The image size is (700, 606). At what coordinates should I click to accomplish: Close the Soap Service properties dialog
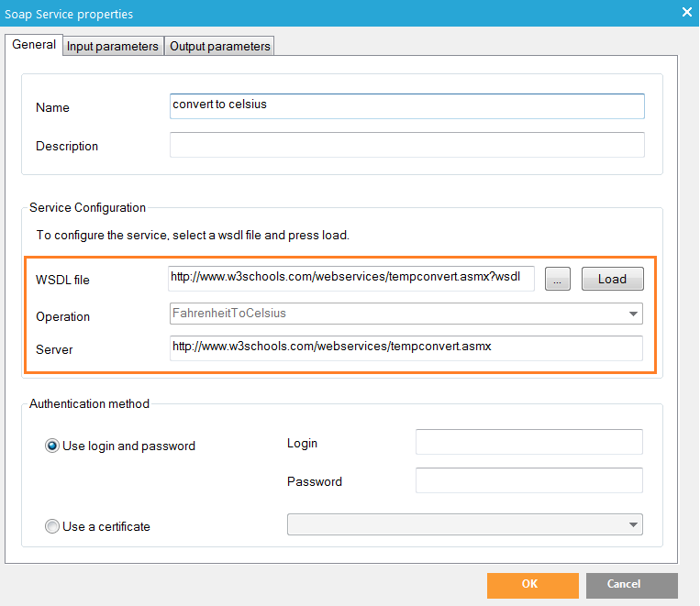pos(686,12)
